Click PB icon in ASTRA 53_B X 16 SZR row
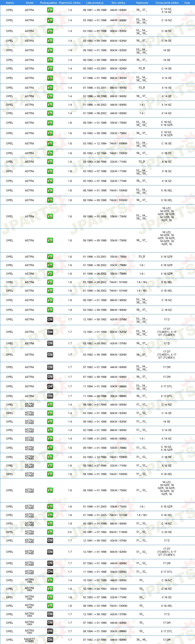The height and width of the screenshot is (644, 195). 50,257
